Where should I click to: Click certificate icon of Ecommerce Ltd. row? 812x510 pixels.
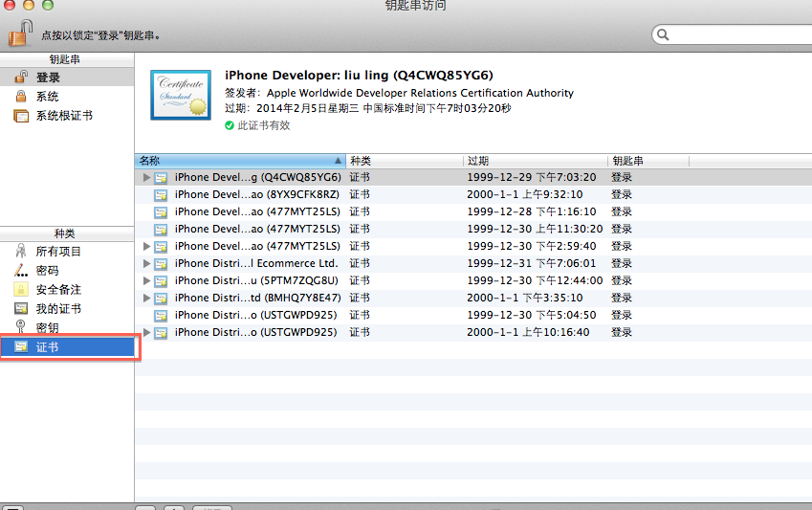tap(161, 264)
